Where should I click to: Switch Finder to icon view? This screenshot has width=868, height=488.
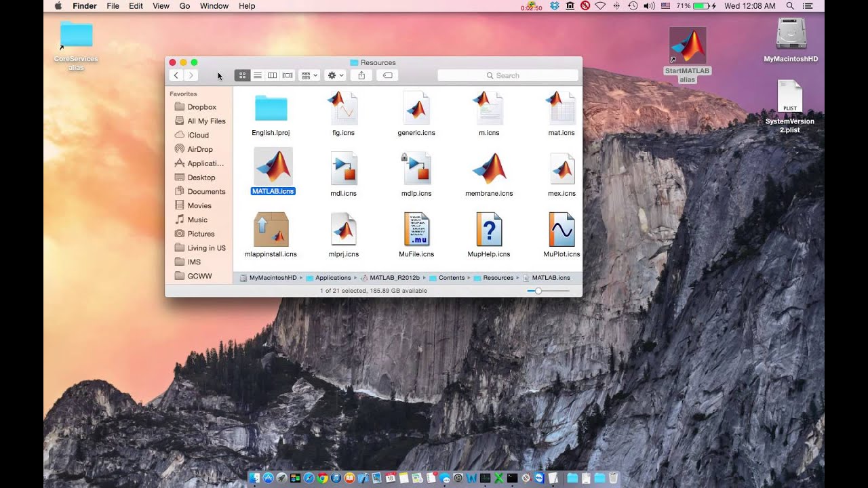pyautogui.click(x=242, y=75)
